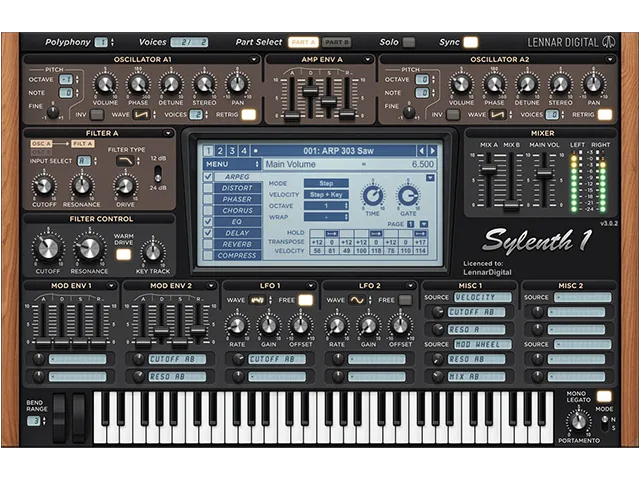This screenshot has width=640, height=480.
Task: Toggle Oscillator A2 Retrig button
Action: click(605, 115)
